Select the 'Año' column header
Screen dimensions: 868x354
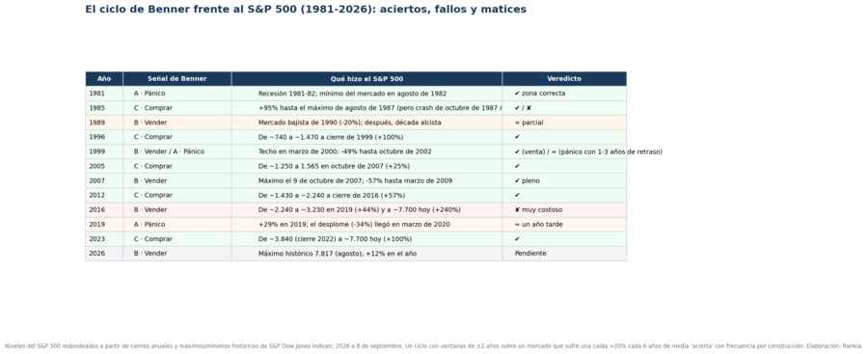[104, 79]
